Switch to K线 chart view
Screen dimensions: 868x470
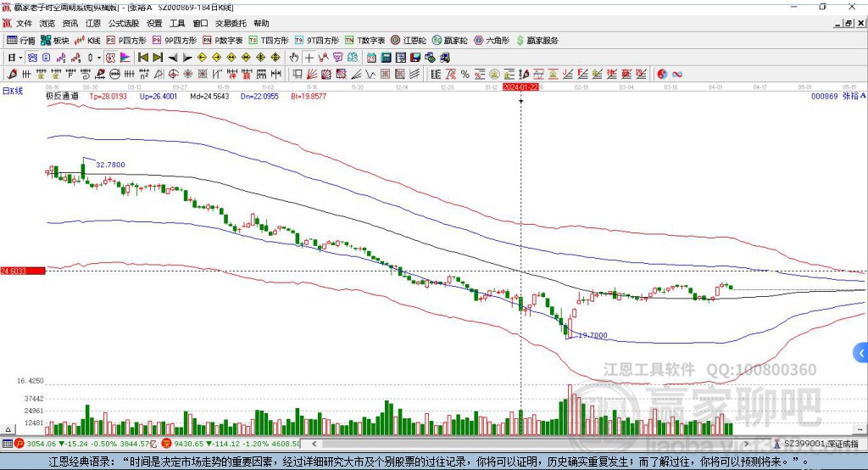(x=87, y=41)
